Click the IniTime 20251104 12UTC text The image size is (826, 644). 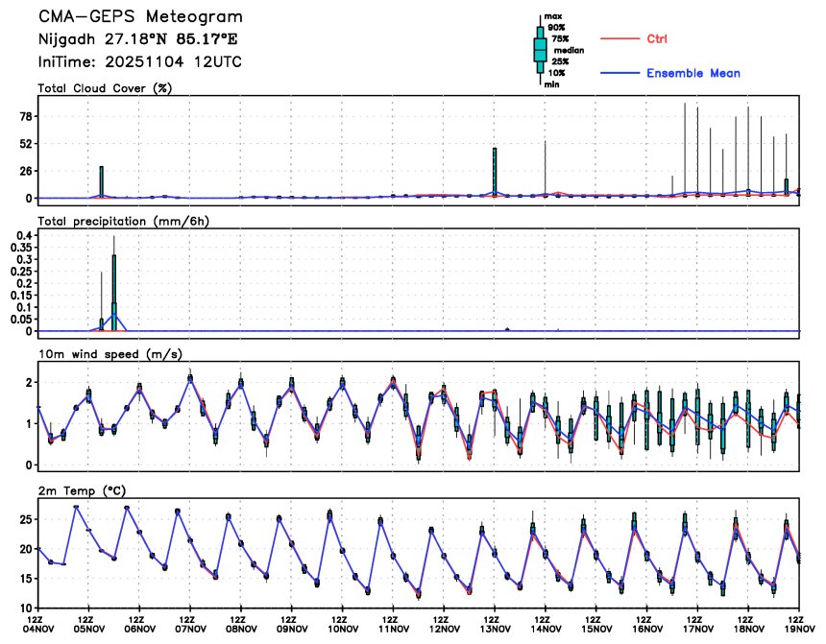tap(140, 60)
